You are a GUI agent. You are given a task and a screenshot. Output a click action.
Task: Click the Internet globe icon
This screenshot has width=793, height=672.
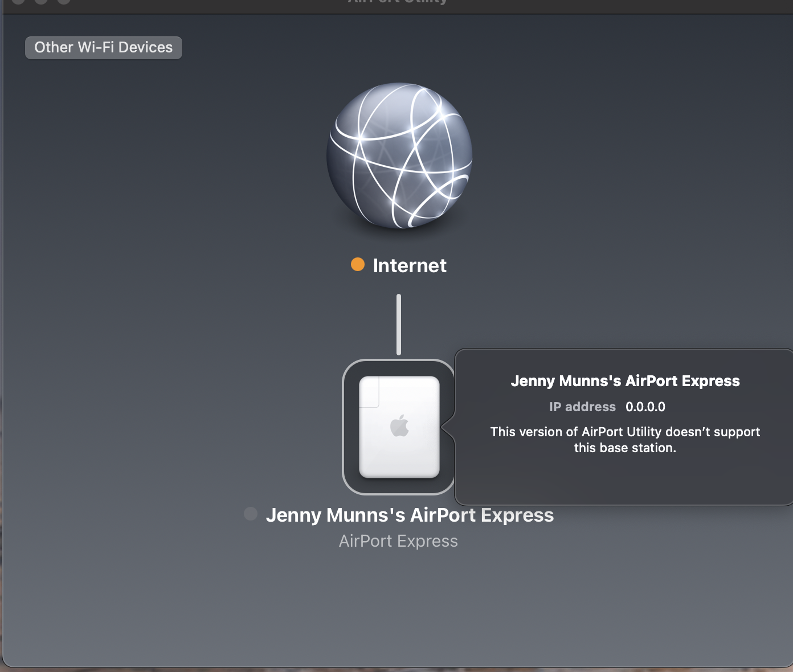399,156
